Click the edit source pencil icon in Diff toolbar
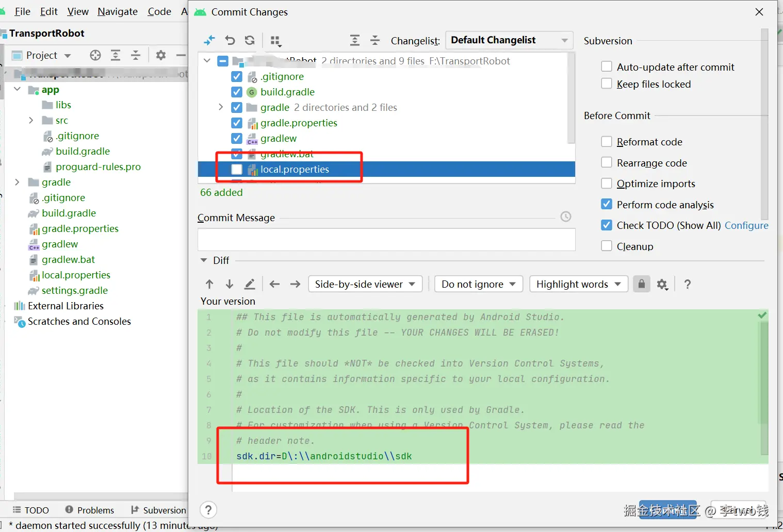The image size is (783, 532). click(250, 284)
